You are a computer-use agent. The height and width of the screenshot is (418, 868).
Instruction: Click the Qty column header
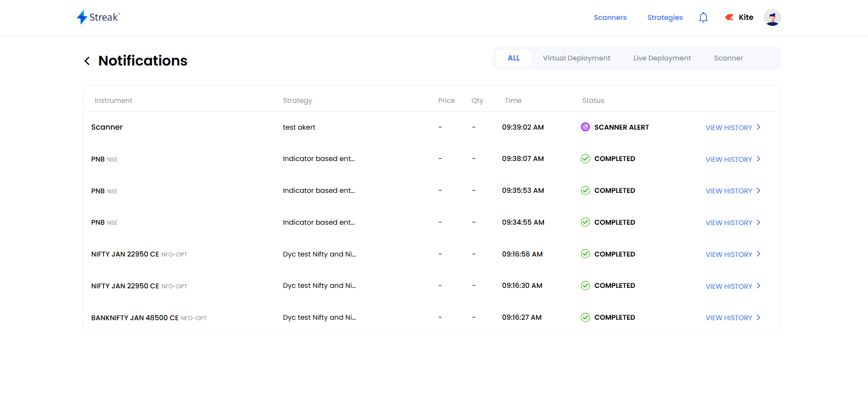coord(477,101)
